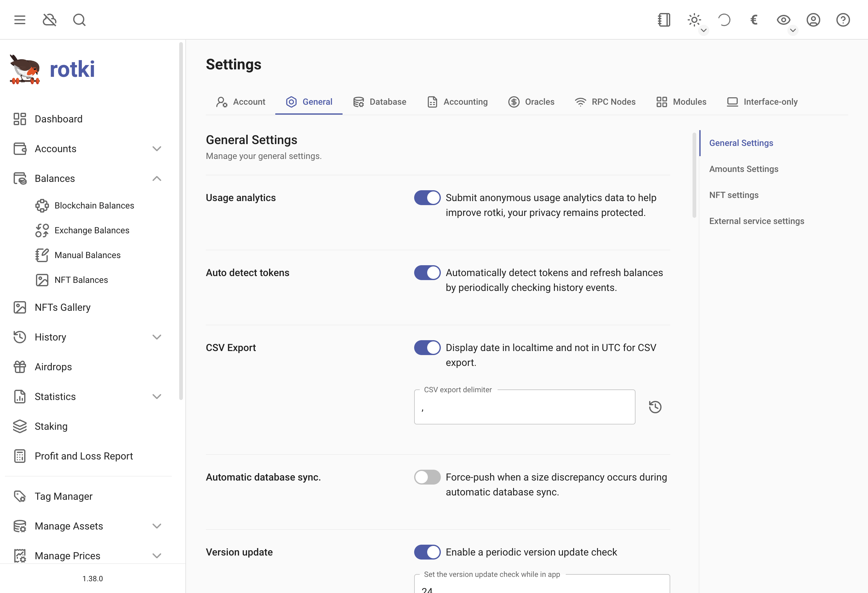Open the help question mark icon
Screen dimensions: 868x593
[x=843, y=20]
